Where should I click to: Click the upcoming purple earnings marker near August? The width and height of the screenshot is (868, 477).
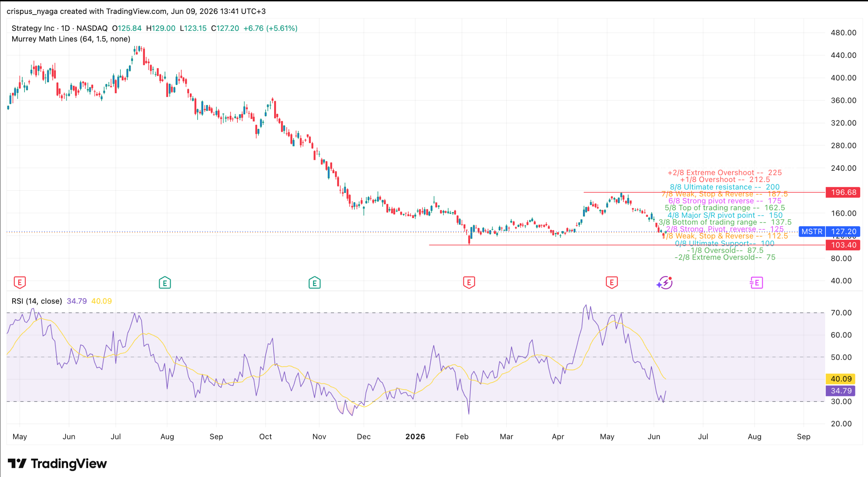(x=756, y=282)
